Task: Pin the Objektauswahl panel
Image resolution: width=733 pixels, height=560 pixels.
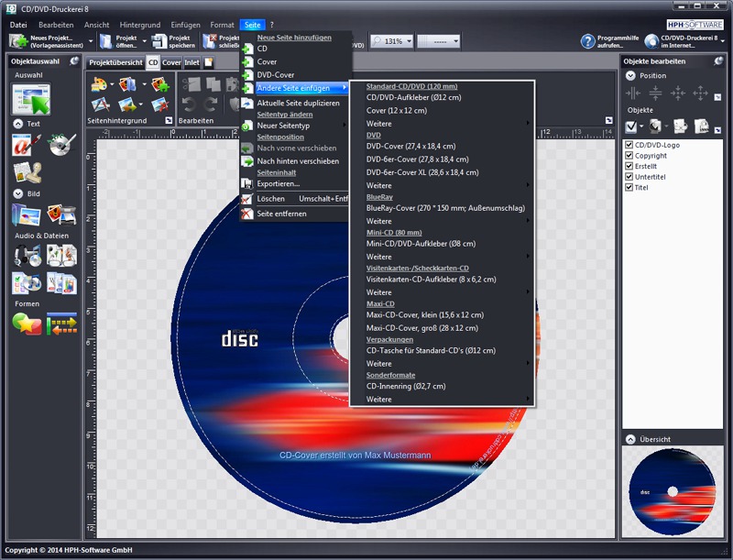Action: 74,61
